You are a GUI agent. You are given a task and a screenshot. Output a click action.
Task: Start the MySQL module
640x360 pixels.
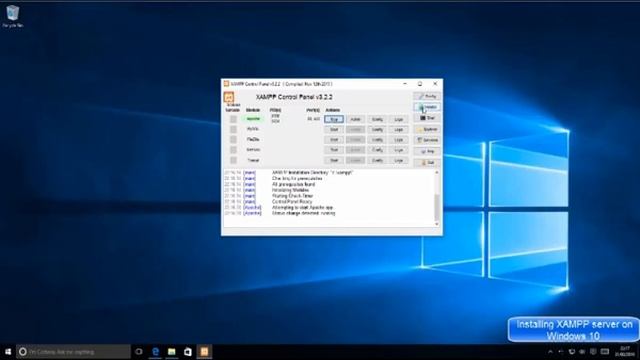pyautogui.click(x=334, y=129)
